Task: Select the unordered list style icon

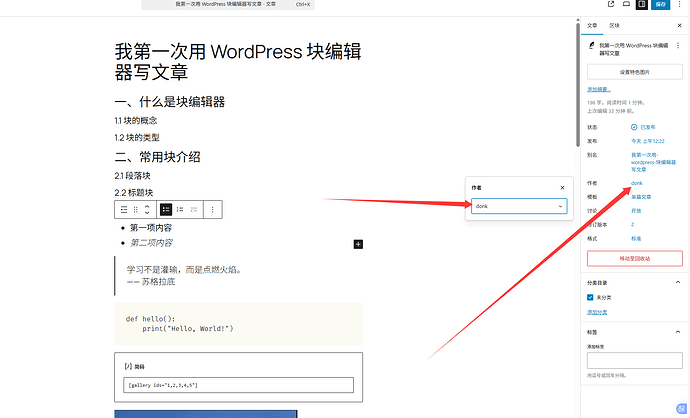Action: tap(165, 209)
